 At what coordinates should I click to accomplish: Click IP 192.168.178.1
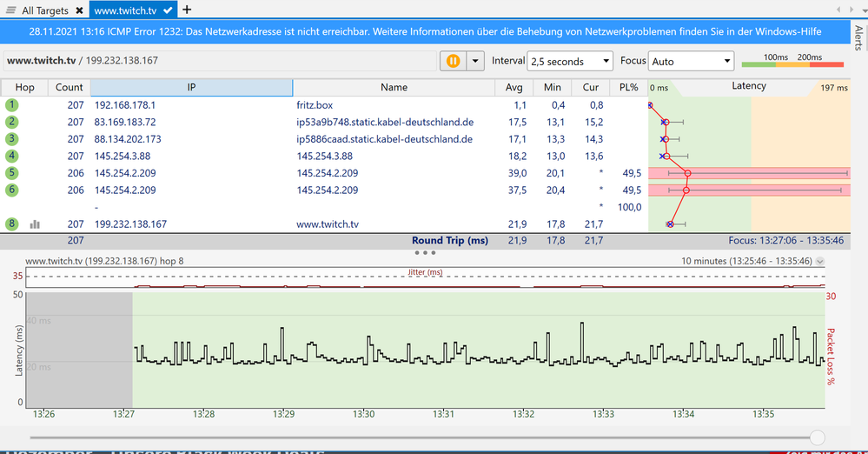pos(124,104)
